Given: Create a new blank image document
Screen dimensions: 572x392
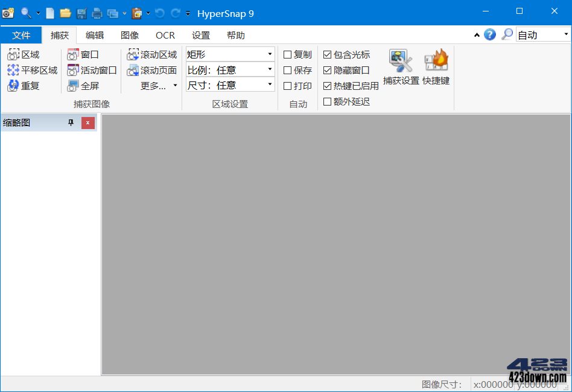Looking at the screenshot, I should point(50,13).
